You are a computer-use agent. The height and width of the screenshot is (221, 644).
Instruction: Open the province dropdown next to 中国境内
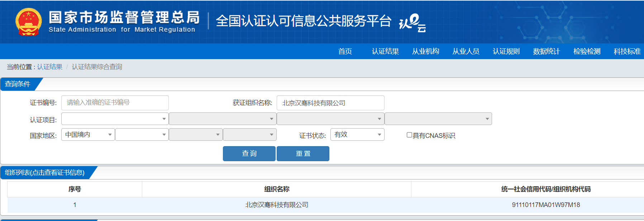(142, 135)
